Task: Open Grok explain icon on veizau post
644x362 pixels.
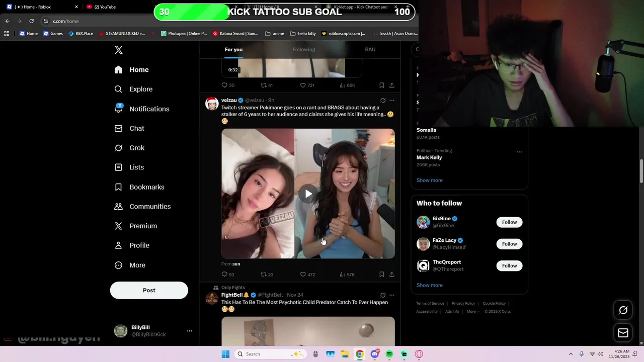Action: pyautogui.click(x=383, y=100)
